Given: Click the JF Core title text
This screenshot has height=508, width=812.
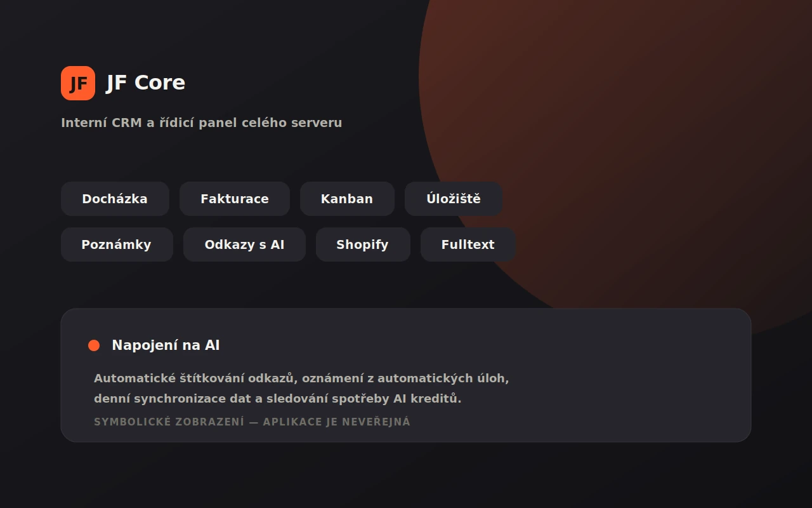Looking at the screenshot, I should [145, 83].
